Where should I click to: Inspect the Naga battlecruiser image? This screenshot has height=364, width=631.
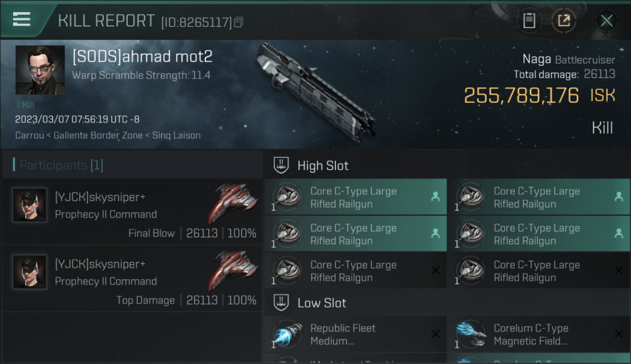(315, 92)
